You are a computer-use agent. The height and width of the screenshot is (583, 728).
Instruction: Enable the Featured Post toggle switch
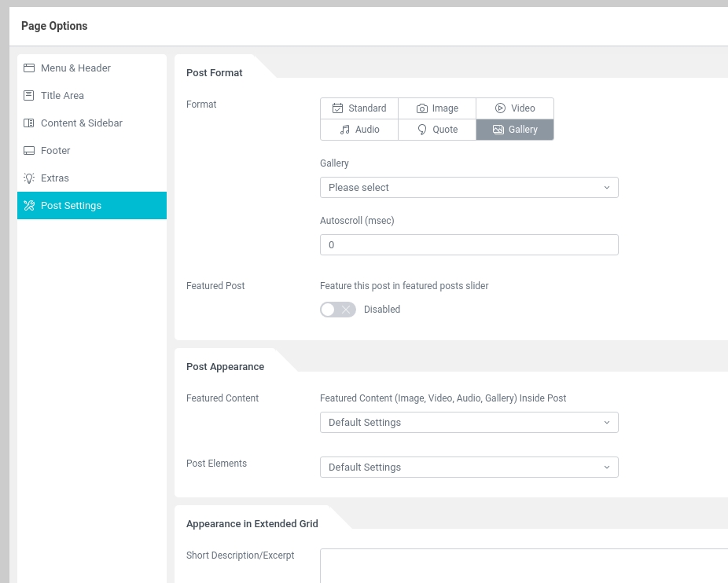click(x=338, y=310)
